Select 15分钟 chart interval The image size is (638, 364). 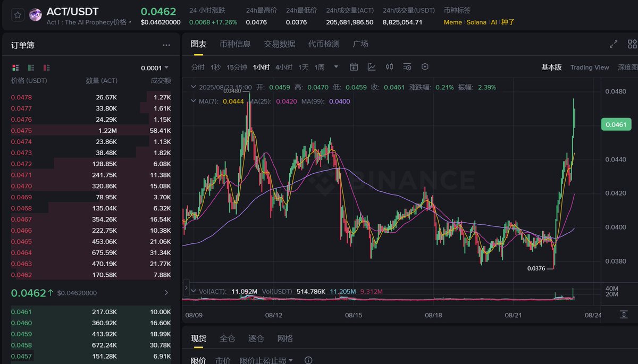click(237, 67)
